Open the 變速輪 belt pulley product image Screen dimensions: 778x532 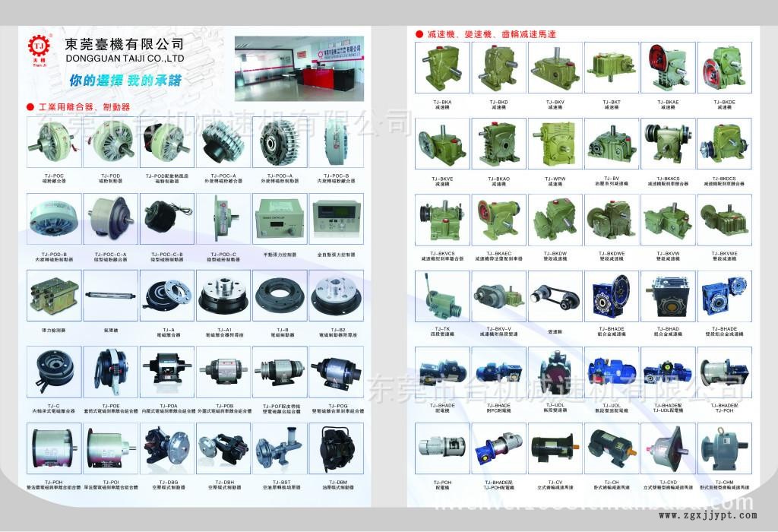[555, 296]
